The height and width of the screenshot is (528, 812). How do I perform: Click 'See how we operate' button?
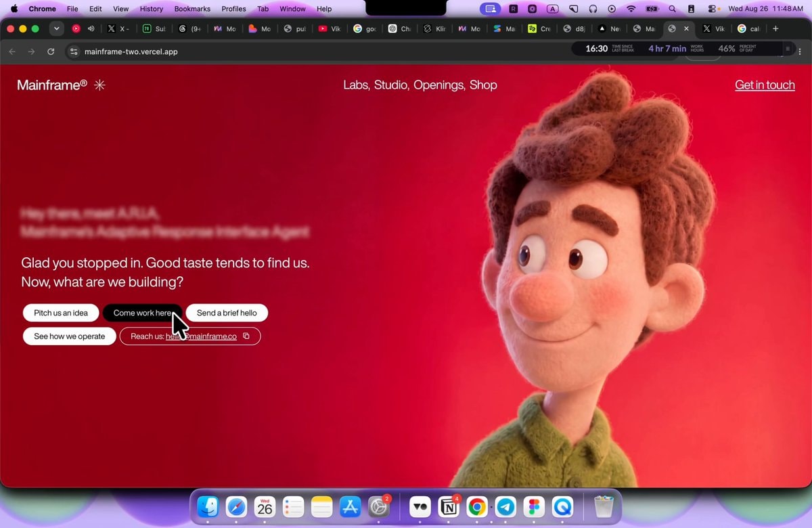click(70, 336)
